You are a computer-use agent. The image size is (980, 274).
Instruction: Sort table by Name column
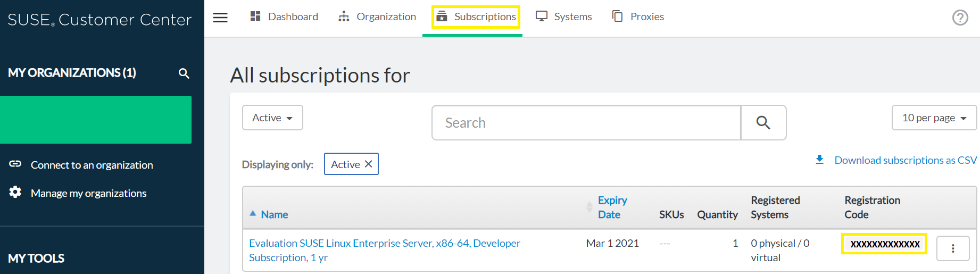click(x=275, y=214)
